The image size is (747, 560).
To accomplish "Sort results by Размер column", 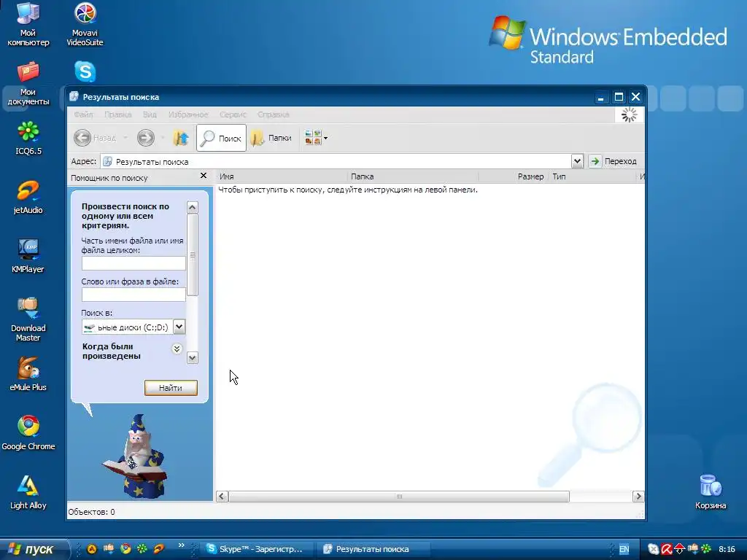I will [514, 176].
